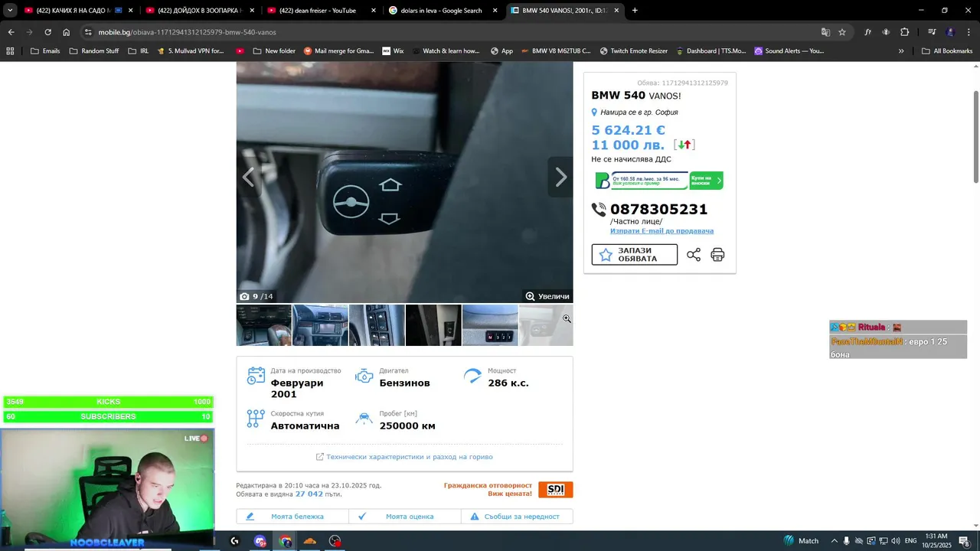The image size is (980, 551).
Task: Click the taskbar volume speaker icon
Action: (894, 541)
